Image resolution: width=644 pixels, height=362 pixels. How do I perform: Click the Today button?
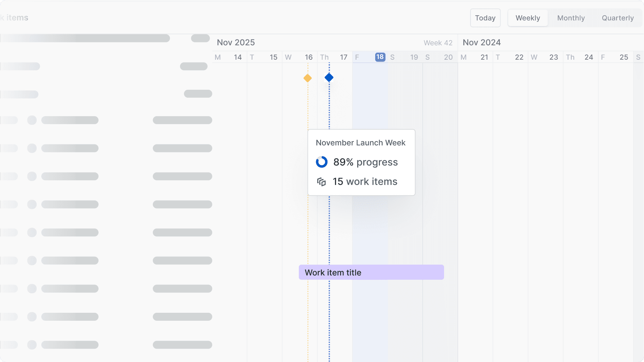(485, 18)
